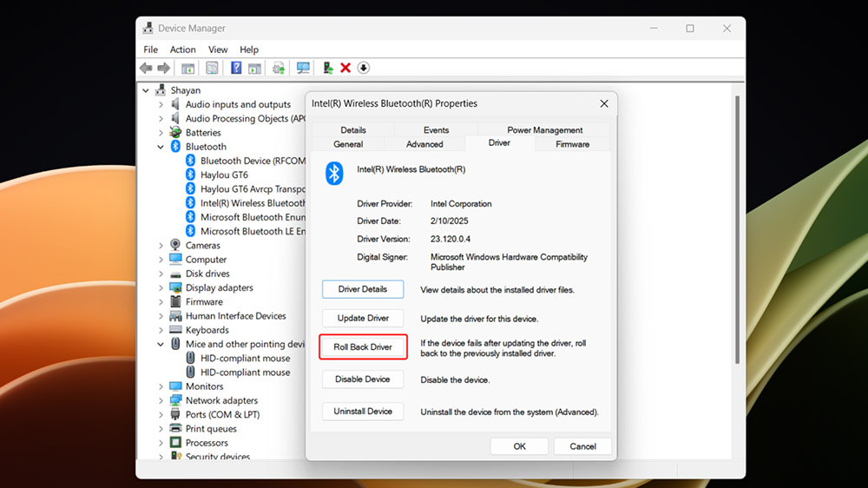Screen dimensions: 868x488
Task: Collapse the Bluetooth category
Action: 161,147
